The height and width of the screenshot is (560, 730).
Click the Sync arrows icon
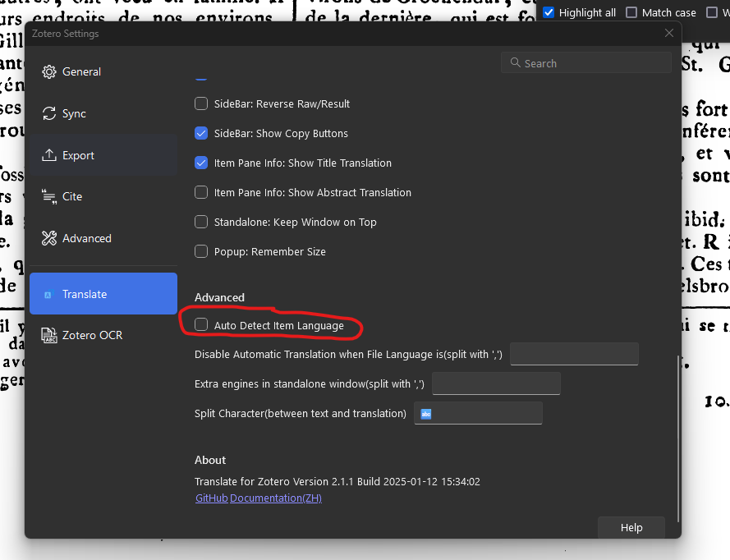pyautogui.click(x=49, y=113)
